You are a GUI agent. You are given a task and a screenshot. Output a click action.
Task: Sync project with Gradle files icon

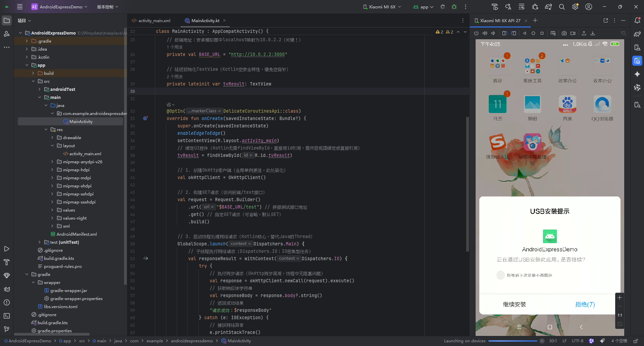pos(548,7)
